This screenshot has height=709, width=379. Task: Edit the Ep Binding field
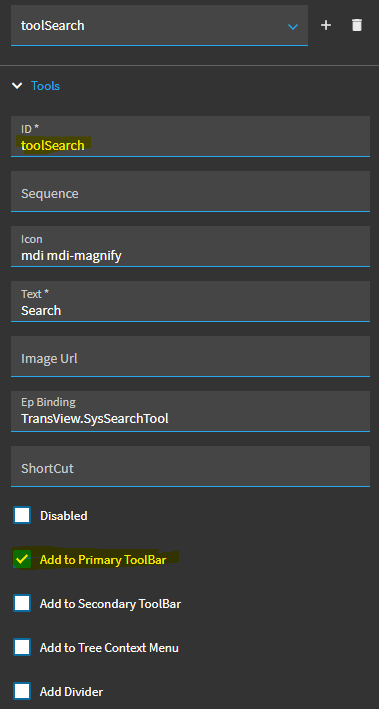[190, 412]
